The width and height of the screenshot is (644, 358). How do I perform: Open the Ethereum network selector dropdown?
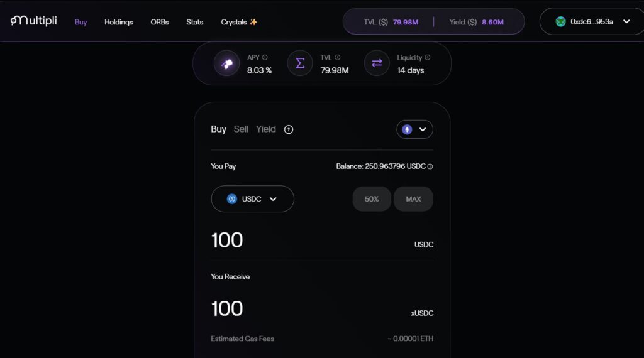[414, 129]
